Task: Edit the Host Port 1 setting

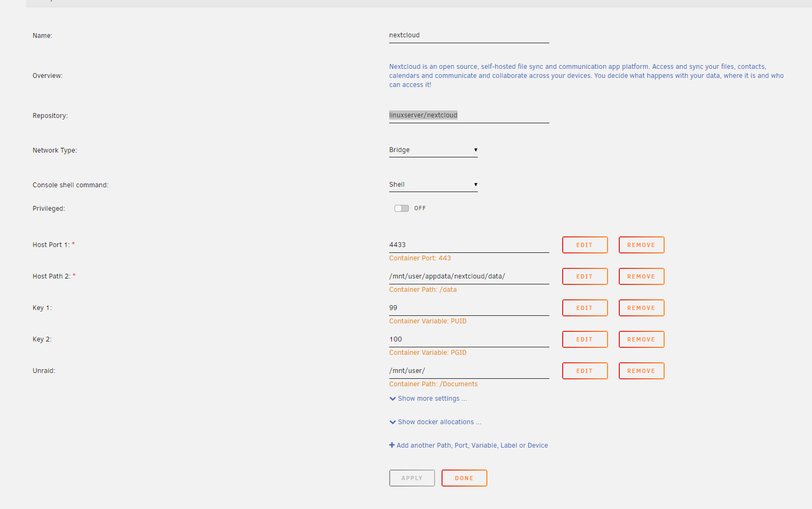Action: pyautogui.click(x=585, y=245)
